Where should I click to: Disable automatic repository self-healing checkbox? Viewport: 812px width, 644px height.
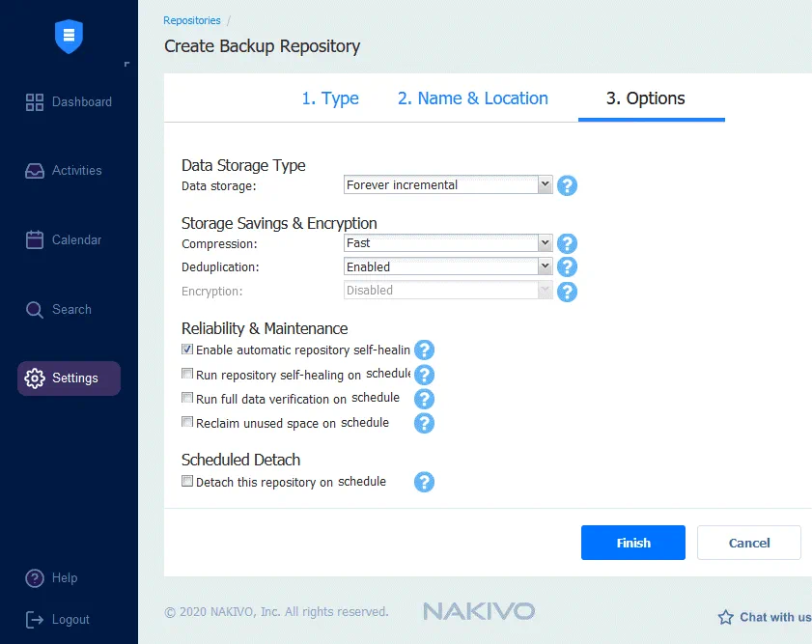pyautogui.click(x=187, y=350)
